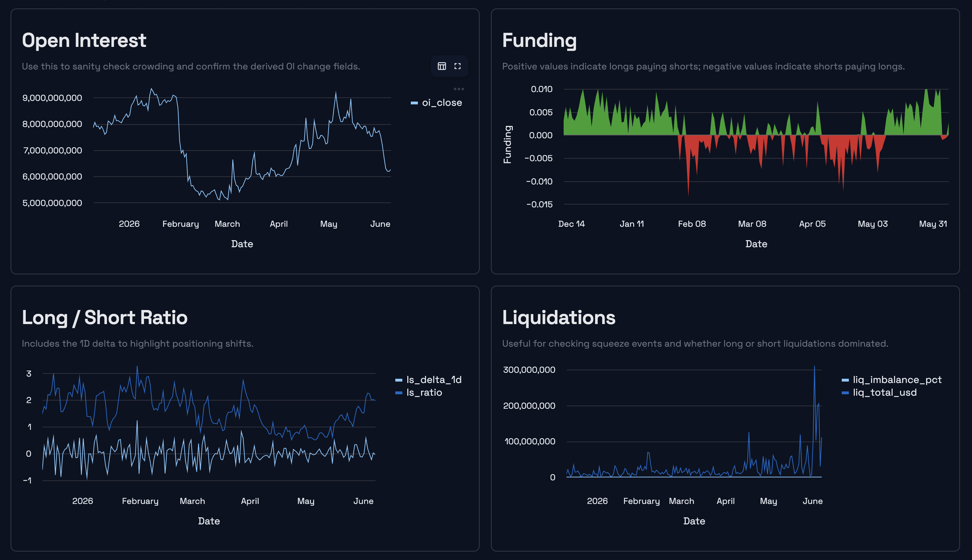Click the liq_total_usd color swatch
This screenshot has width=972, height=560.
pyautogui.click(x=845, y=393)
